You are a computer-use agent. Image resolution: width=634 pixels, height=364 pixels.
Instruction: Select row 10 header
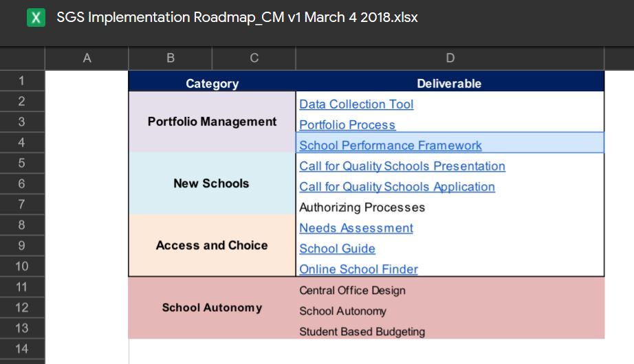coord(22,266)
